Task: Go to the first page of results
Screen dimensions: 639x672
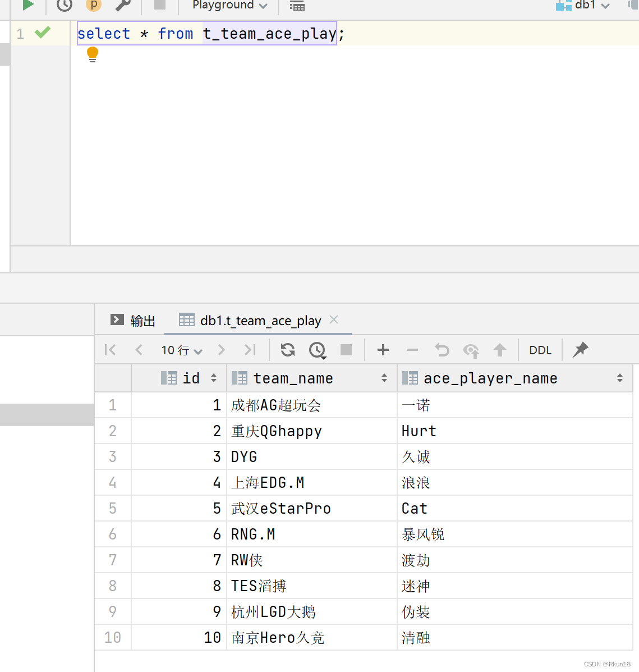Action: point(110,350)
